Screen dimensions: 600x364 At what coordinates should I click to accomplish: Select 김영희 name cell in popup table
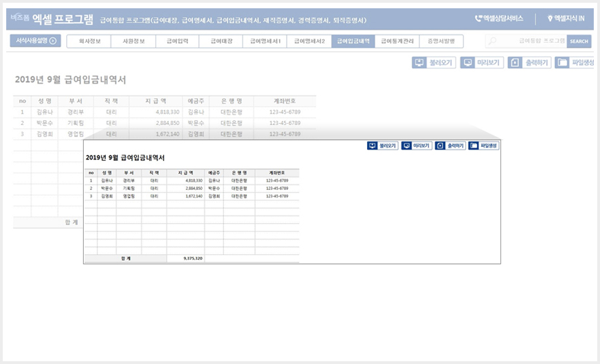[x=106, y=196]
